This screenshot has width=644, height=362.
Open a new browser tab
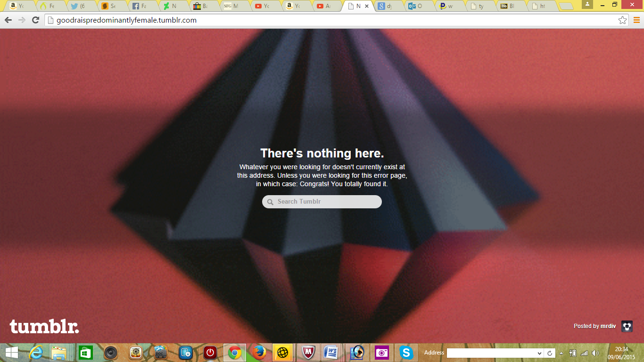pos(566,6)
